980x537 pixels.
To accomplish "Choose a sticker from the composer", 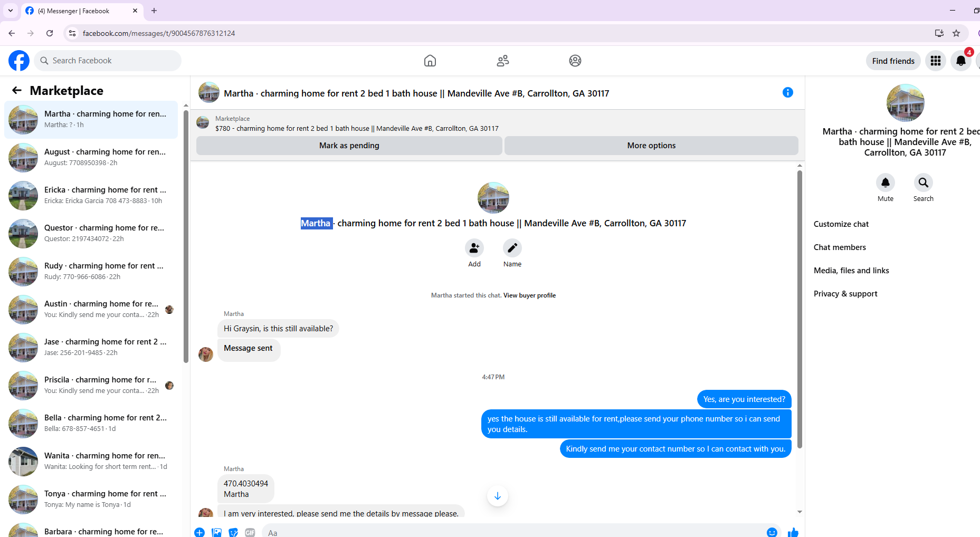I will tap(233, 532).
